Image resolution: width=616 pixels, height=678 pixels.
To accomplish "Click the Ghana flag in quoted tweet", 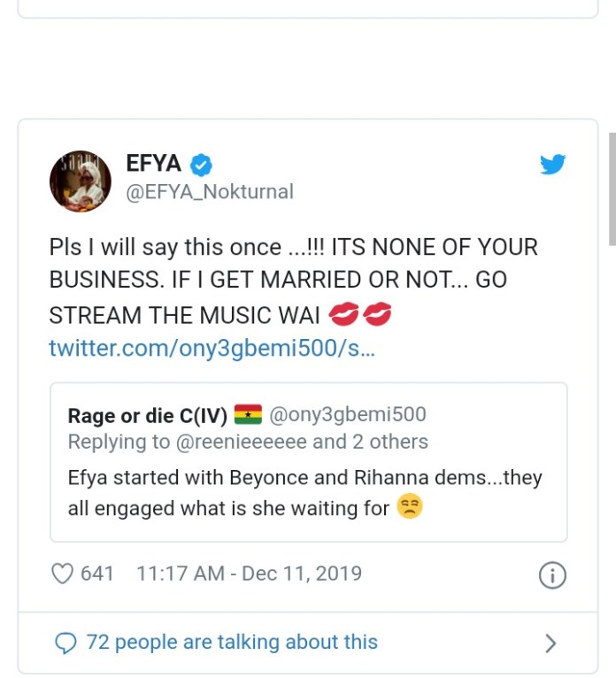I will click(x=248, y=415).
